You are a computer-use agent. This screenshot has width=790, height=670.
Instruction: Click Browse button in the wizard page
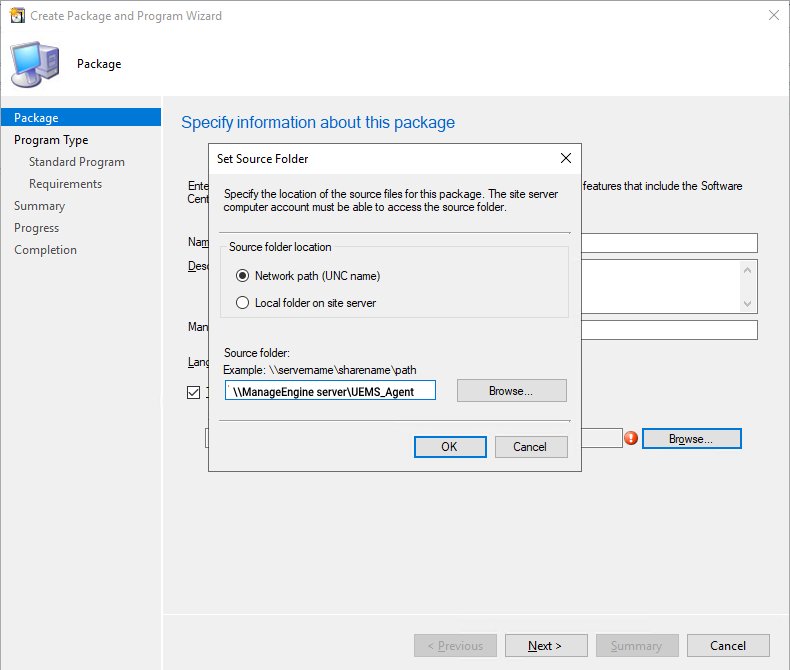(x=692, y=439)
